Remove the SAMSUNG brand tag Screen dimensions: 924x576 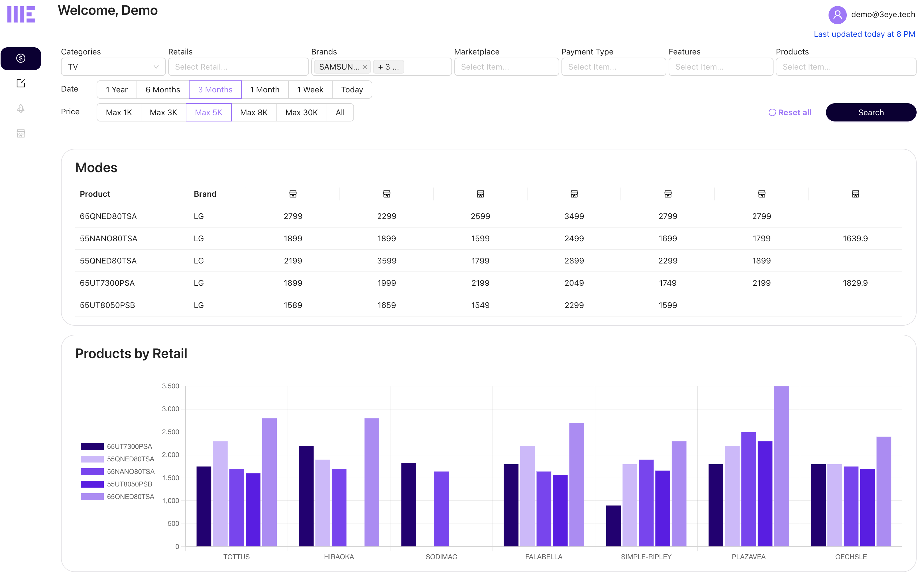tap(365, 67)
